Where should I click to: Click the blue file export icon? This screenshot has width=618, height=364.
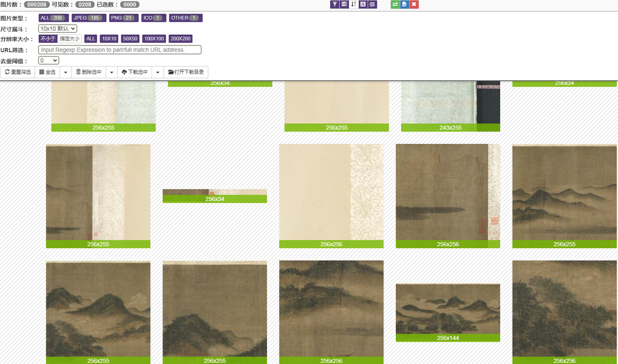405,4
